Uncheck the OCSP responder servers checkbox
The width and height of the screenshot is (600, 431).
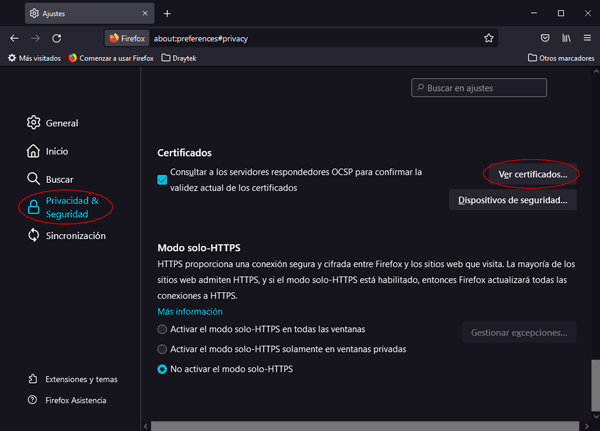pyautogui.click(x=162, y=180)
